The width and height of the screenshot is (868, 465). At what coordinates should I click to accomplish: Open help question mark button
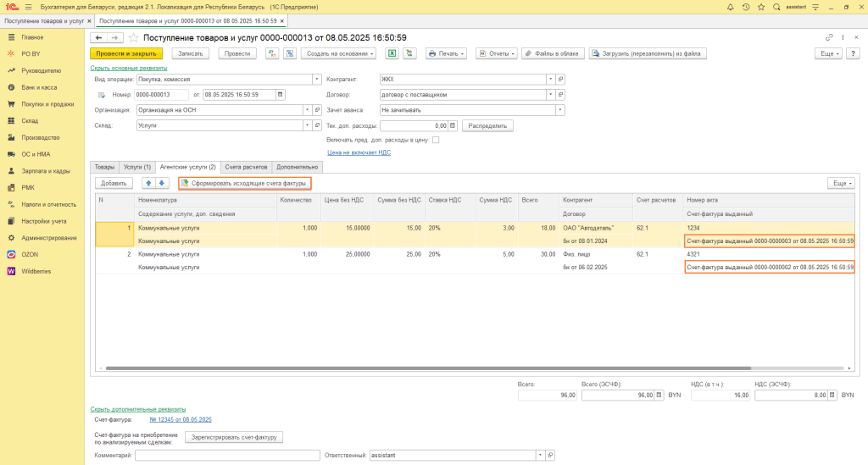[x=853, y=53]
